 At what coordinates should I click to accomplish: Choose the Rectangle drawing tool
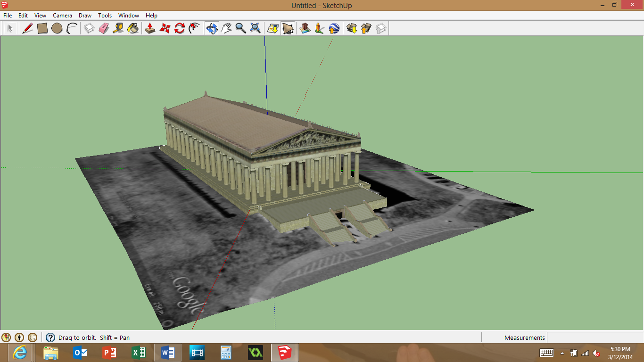(42, 28)
